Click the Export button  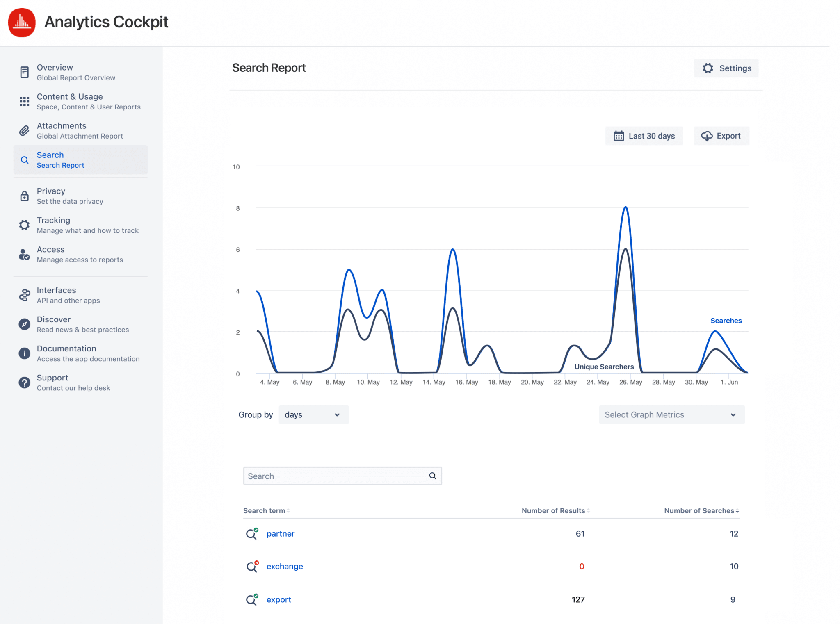pos(721,136)
